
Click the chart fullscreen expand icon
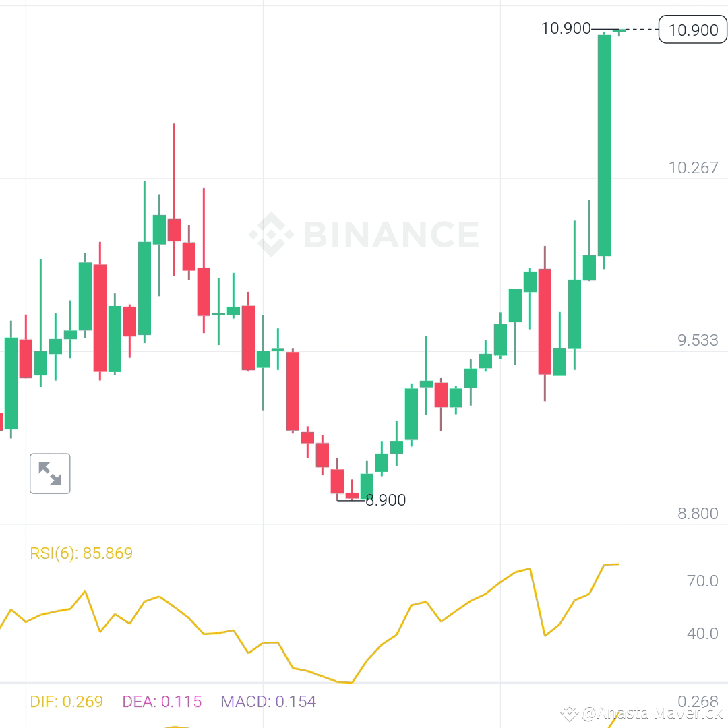tap(50, 473)
